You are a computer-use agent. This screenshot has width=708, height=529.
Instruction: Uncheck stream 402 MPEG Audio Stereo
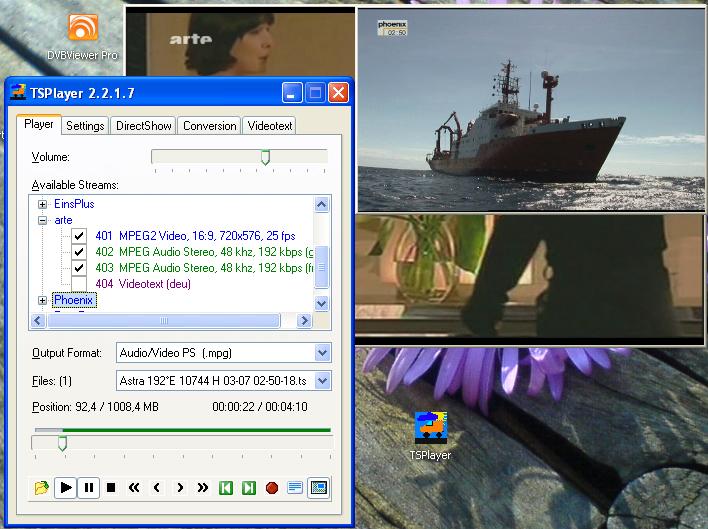79,252
